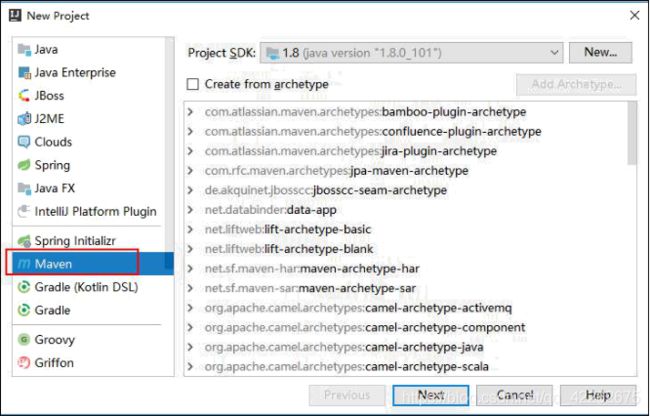This screenshot has width=650, height=416.
Task: Close the New Project dialog
Action: pyautogui.click(x=634, y=16)
